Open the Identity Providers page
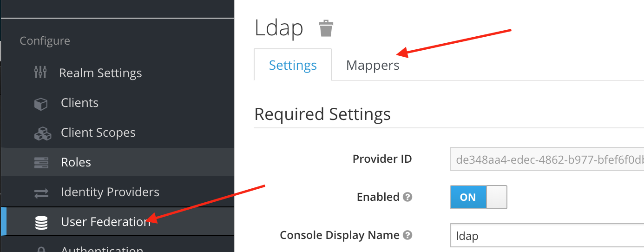644x252 pixels. (x=110, y=192)
